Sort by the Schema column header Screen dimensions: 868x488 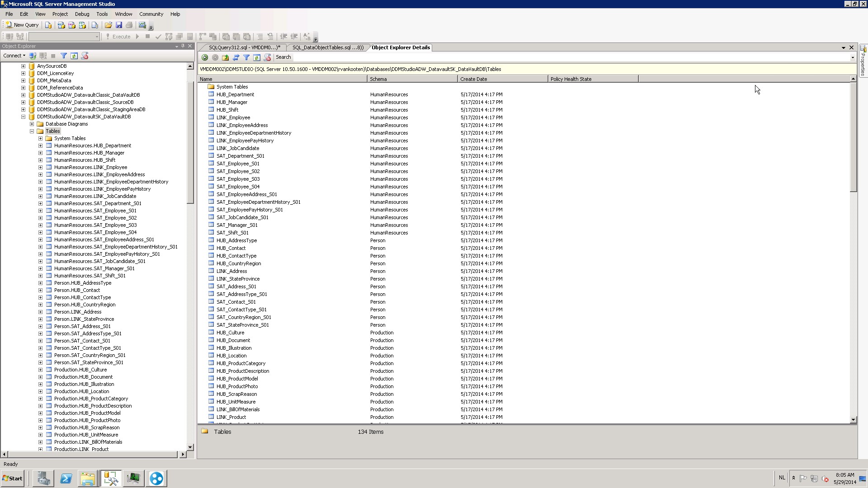[x=412, y=79]
